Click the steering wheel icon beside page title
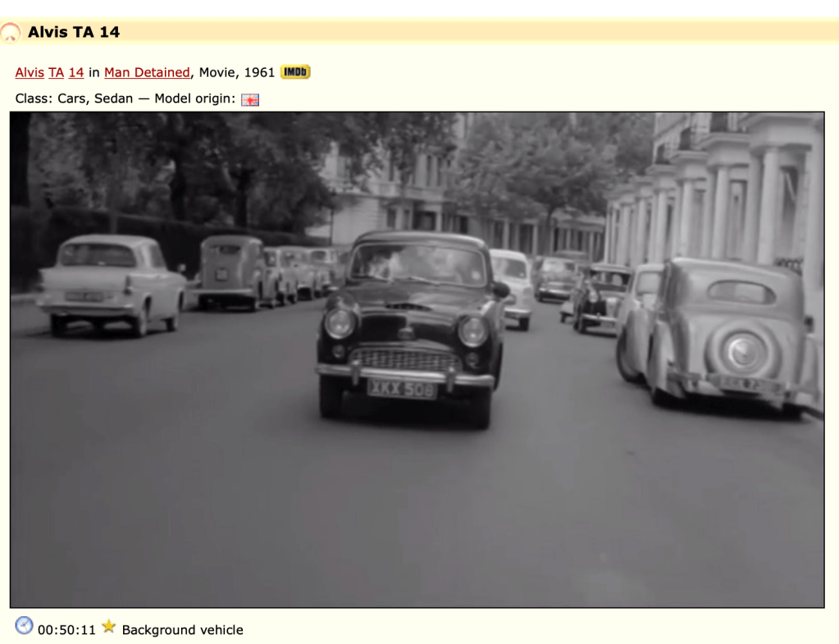The width and height of the screenshot is (839, 644). coord(11,33)
